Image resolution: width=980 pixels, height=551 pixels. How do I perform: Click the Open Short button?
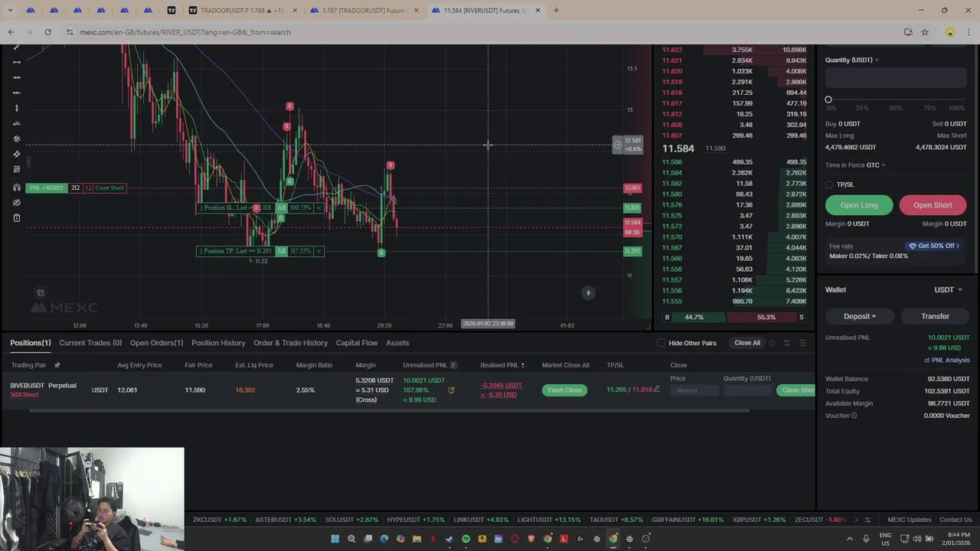coord(933,205)
